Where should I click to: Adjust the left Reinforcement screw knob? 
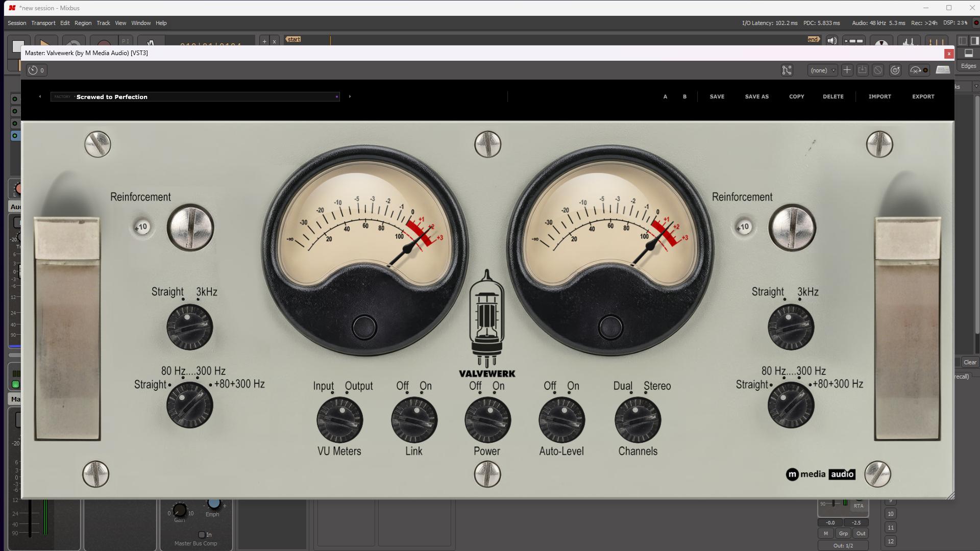click(x=190, y=228)
